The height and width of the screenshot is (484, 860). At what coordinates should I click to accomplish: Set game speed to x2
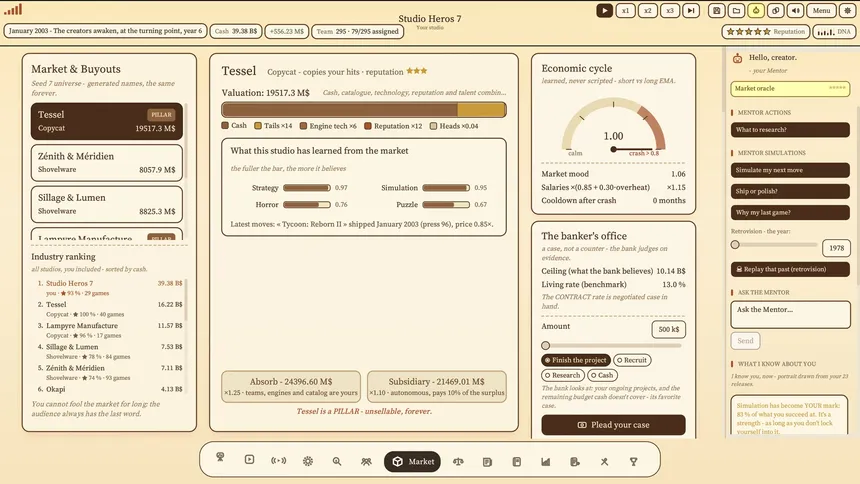coord(648,10)
